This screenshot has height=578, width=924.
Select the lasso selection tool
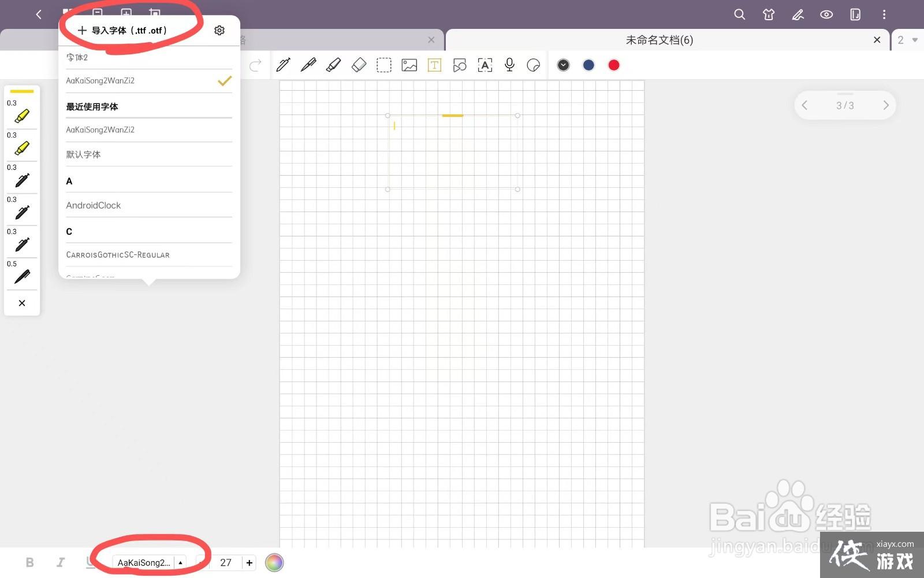(384, 65)
